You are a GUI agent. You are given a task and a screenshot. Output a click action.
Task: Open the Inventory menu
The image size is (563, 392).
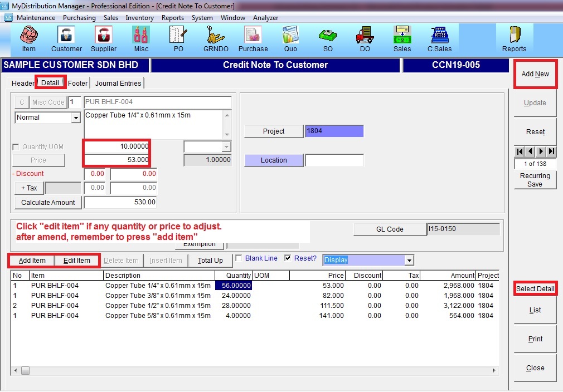(x=139, y=18)
